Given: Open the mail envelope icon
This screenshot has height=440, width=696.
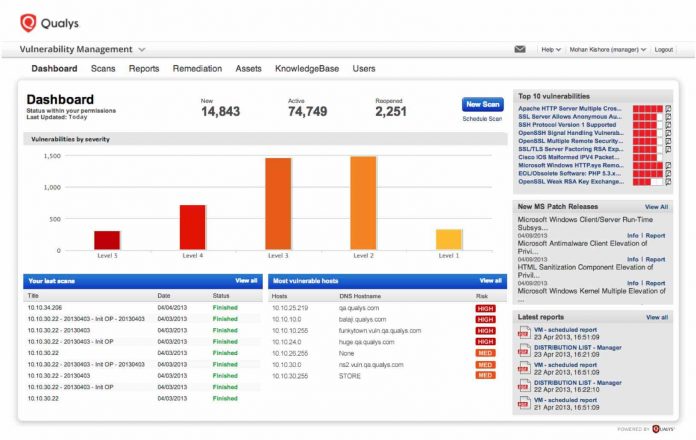Looking at the screenshot, I should 520,49.
